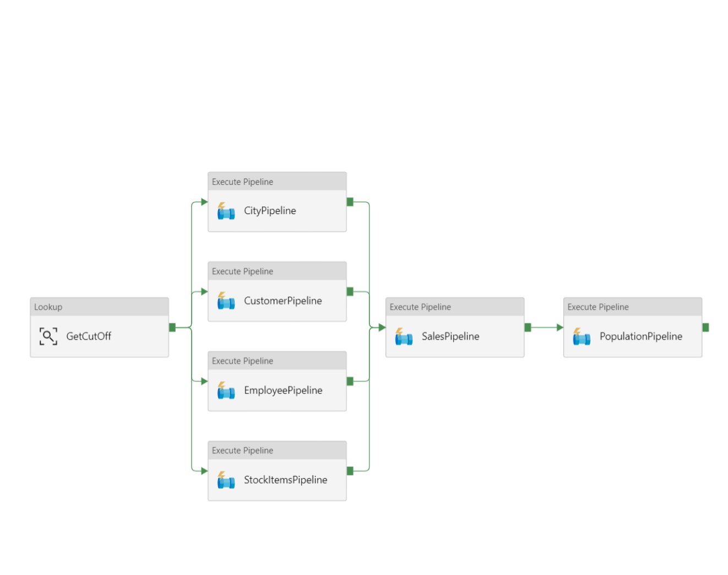
Task: Select the CustomerPipeline activity name
Action: [x=283, y=300]
